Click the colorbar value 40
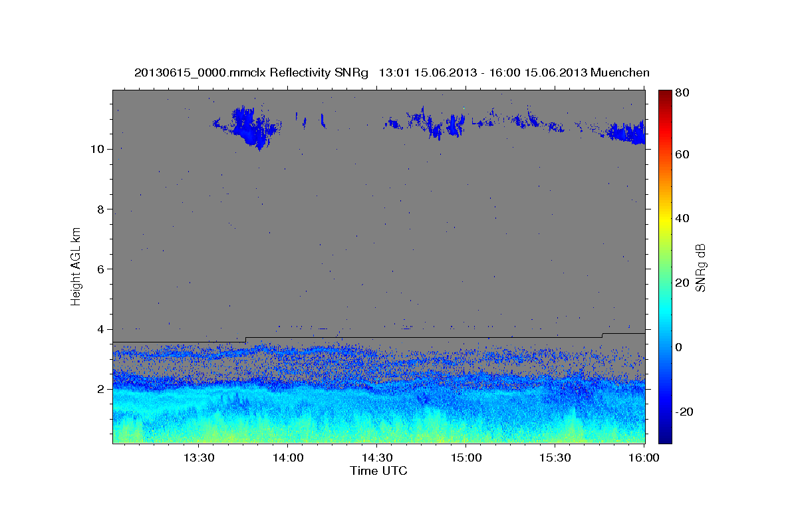This screenshot has height=532, width=798. 683,218
